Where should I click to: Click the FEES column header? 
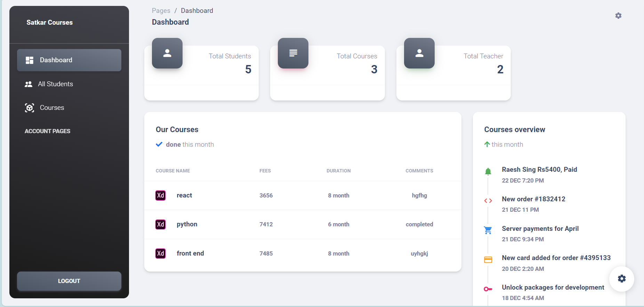265,171
